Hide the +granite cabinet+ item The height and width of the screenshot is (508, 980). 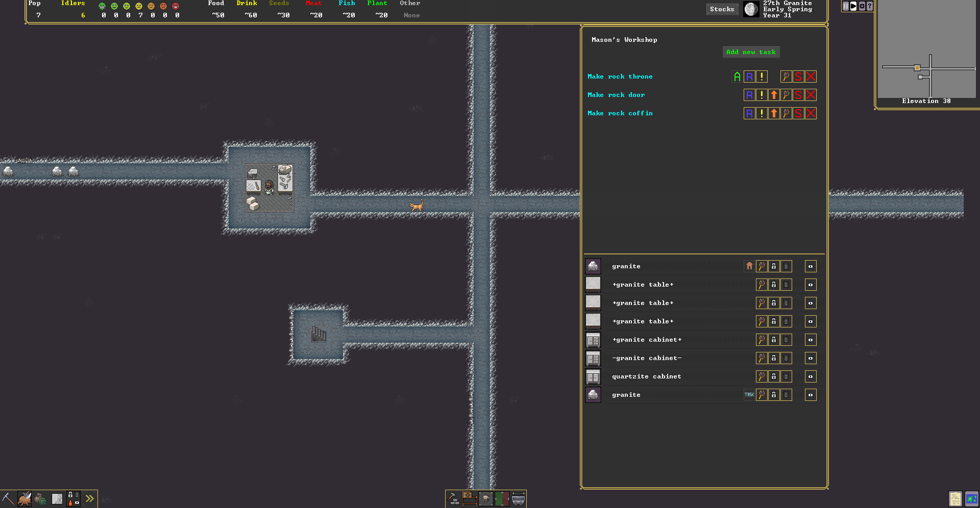[811, 340]
